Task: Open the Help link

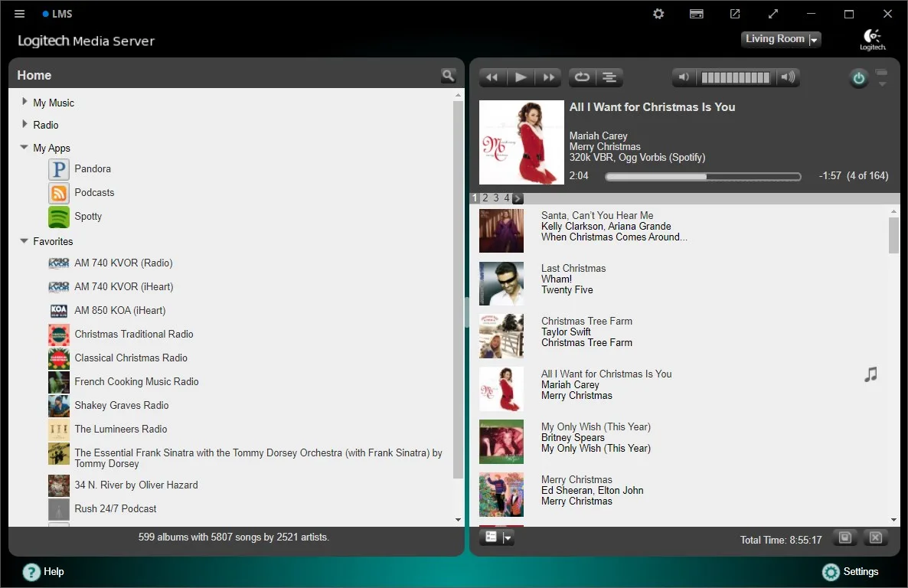Action: 44,572
